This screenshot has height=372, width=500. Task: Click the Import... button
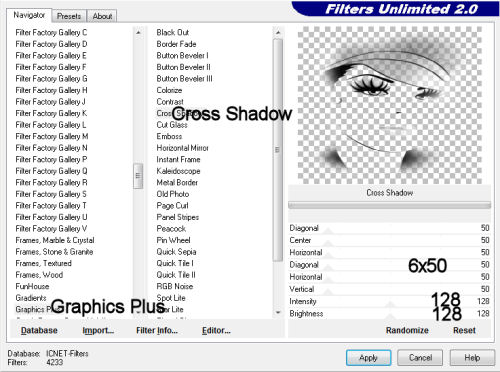point(98,330)
